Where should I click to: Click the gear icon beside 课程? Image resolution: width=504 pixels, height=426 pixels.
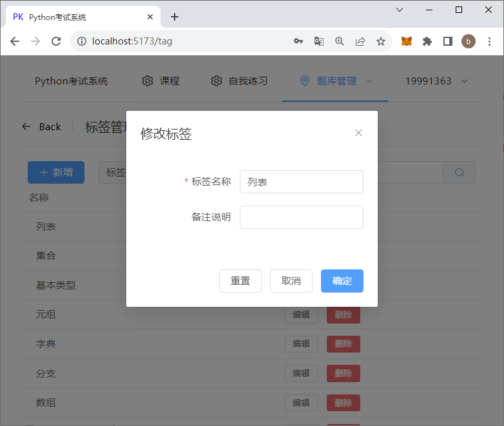pos(148,81)
